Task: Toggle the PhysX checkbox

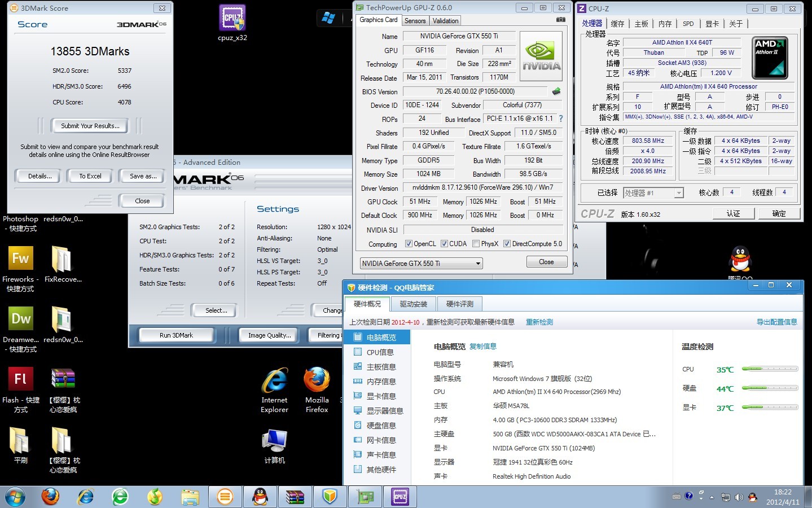Action: click(x=476, y=244)
